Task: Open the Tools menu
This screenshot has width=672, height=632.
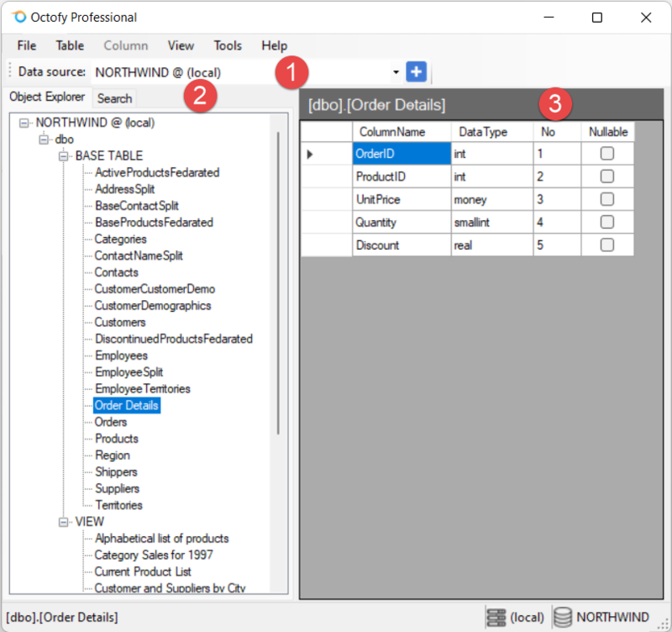Action: [228, 45]
